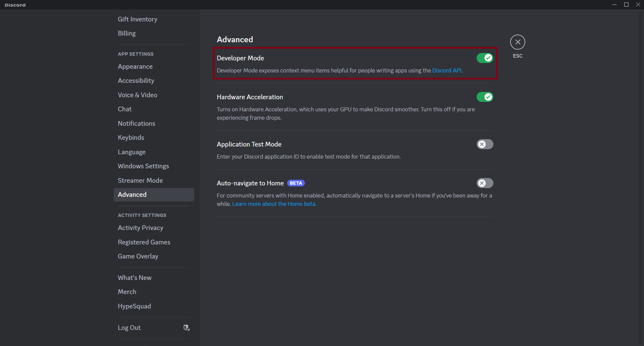The image size is (644, 346).
Task: Enable Application Test Mode
Action: (485, 144)
